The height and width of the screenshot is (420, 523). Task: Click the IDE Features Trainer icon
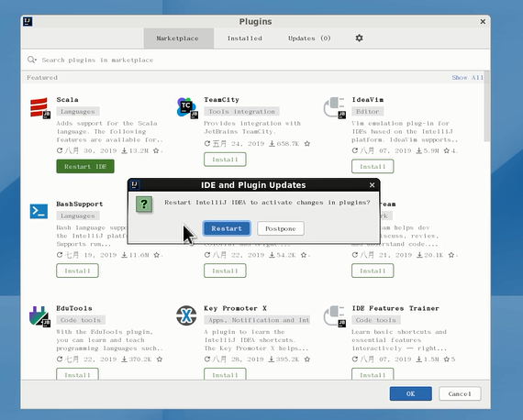tap(335, 316)
